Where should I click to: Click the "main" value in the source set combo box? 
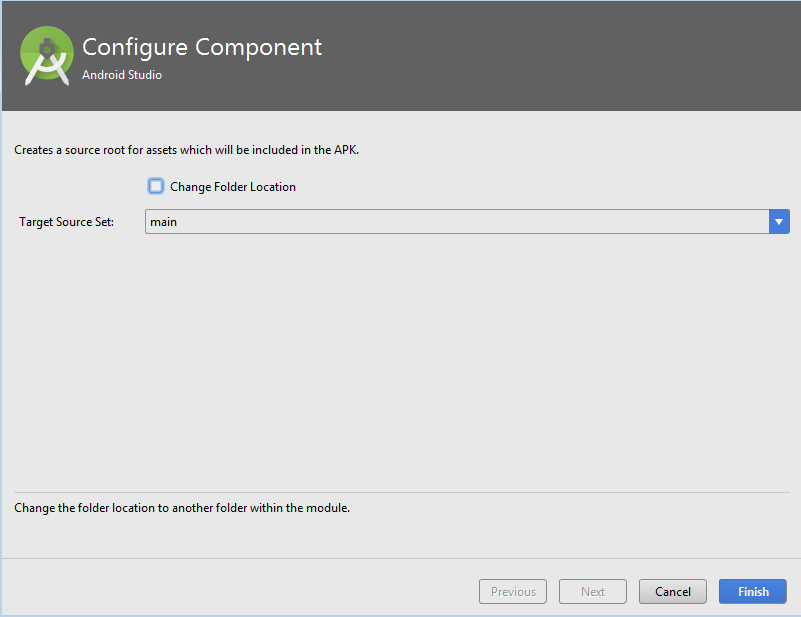click(x=164, y=222)
